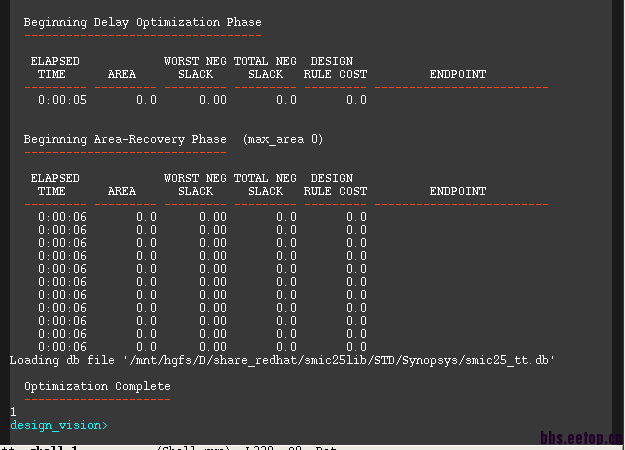
Task: Click the 0:00:05 elapsed time entry
Action: pos(62,100)
